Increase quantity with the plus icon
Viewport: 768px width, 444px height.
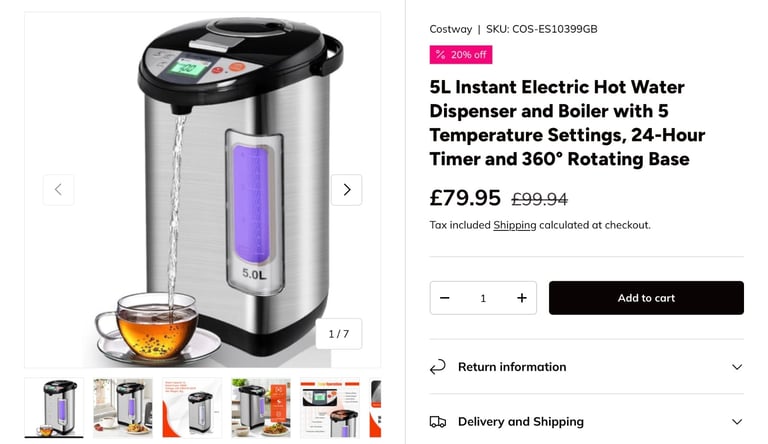point(522,298)
